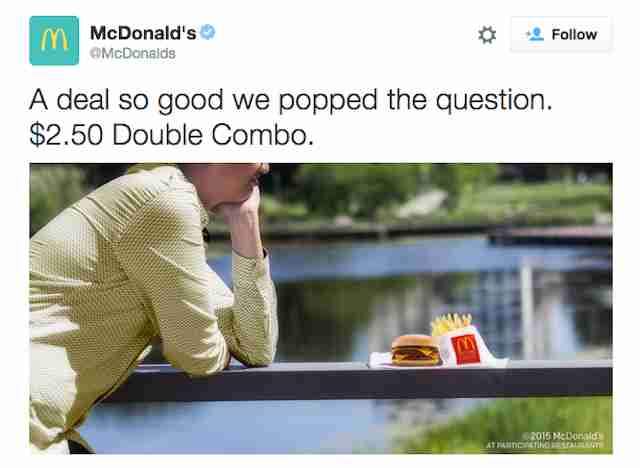Image resolution: width=640 pixels, height=468 pixels.
Task: Click the 'At participating restaurants' fine print
Action: click(544, 445)
